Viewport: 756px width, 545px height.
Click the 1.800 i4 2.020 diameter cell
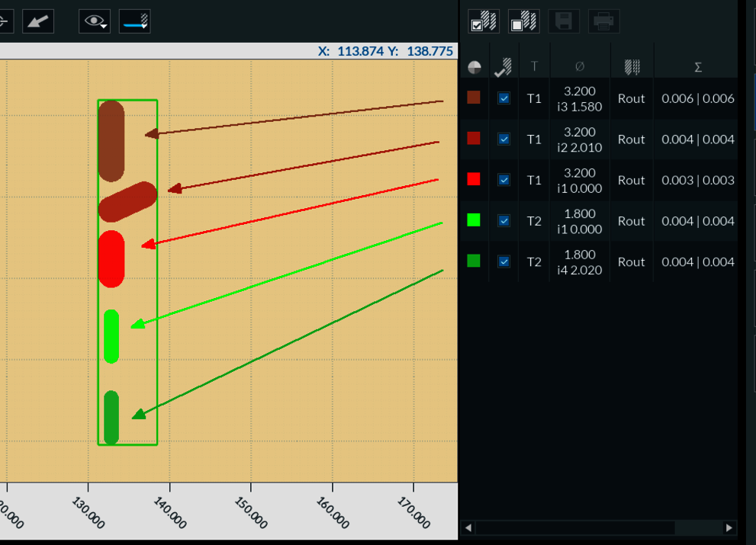[x=580, y=262]
